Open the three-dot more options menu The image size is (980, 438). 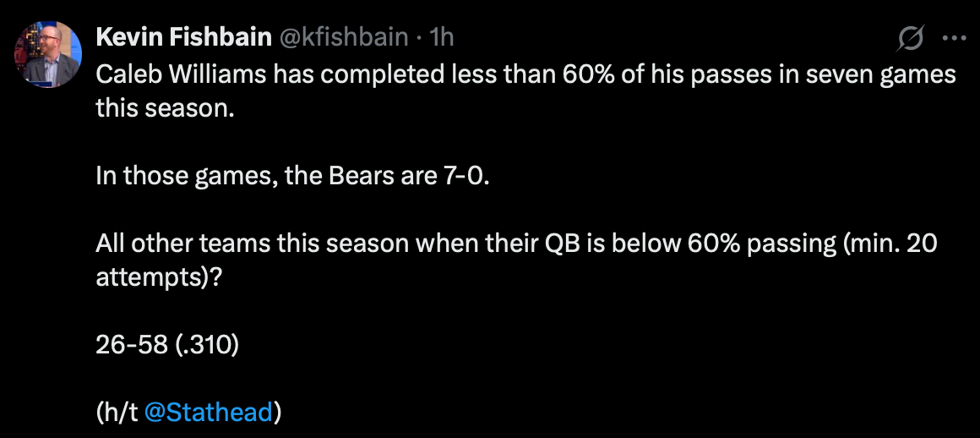coord(953,38)
